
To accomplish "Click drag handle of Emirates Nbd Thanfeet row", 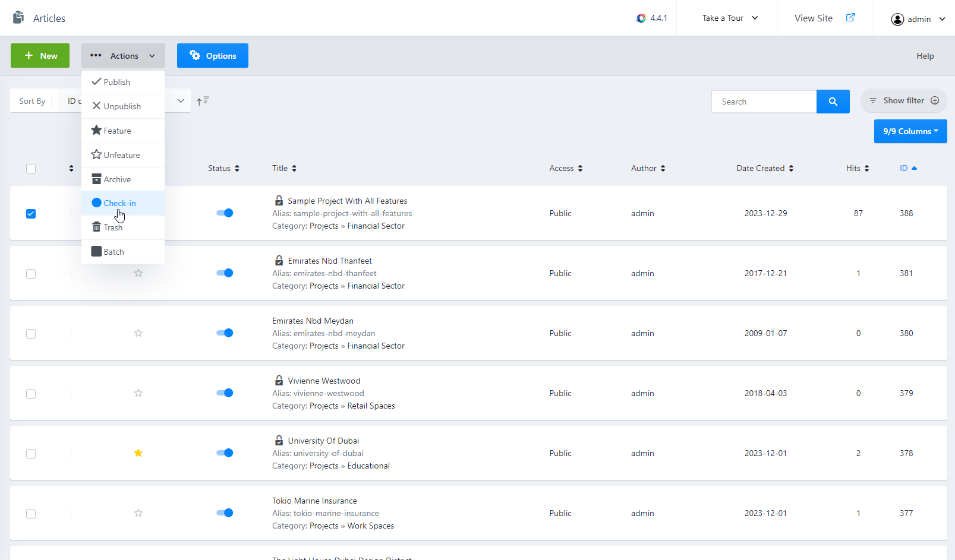I will [x=71, y=273].
